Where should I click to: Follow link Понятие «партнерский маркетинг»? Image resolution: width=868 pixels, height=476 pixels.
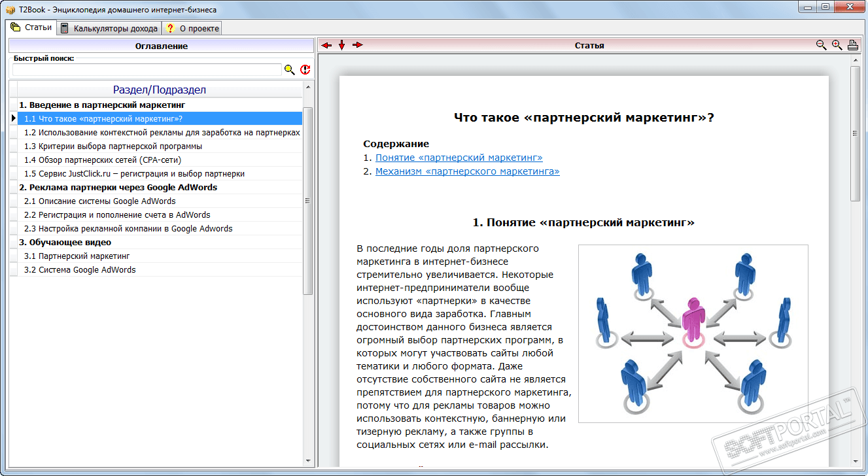pyautogui.click(x=459, y=158)
